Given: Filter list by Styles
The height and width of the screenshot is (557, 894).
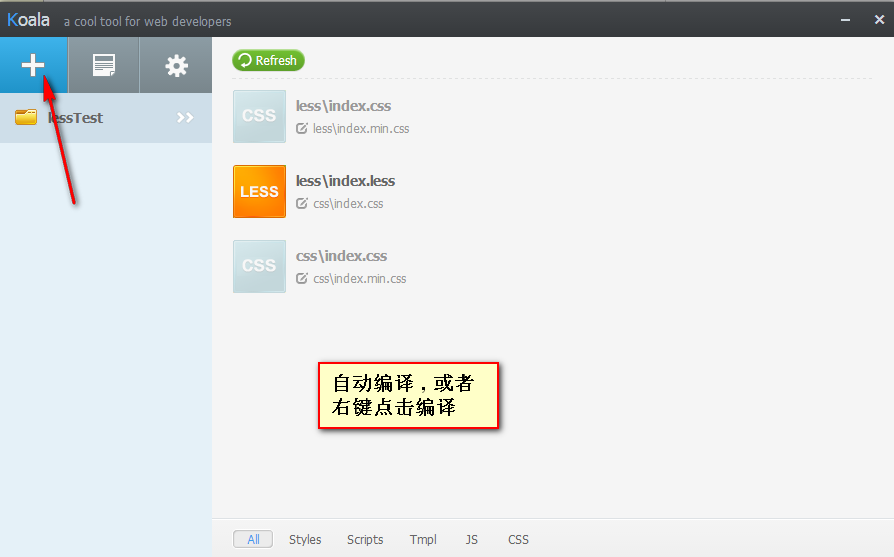Looking at the screenshot, I should tap(305, 539).
